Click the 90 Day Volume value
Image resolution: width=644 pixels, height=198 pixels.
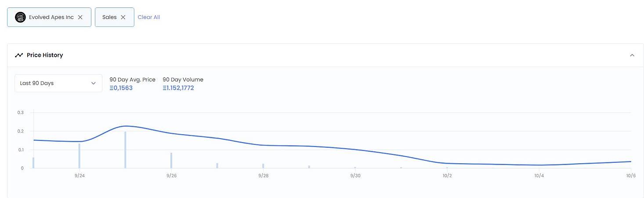tap(178, 88)
